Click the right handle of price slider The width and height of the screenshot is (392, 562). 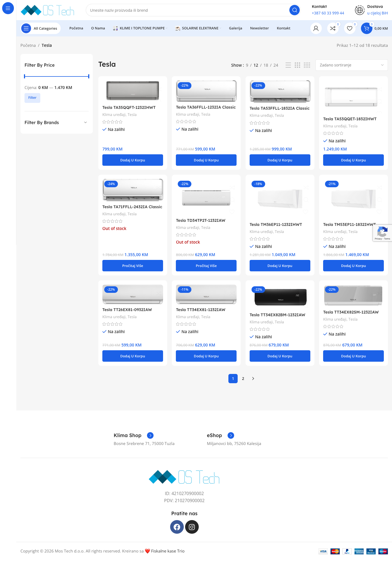(x=89, y=76)
